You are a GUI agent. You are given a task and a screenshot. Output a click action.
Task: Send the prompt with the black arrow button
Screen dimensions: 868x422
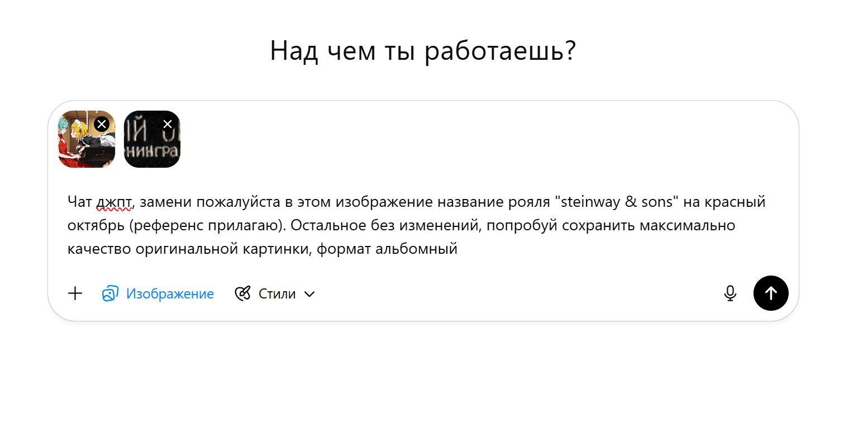pyautogui.click(x=771, y=293)
